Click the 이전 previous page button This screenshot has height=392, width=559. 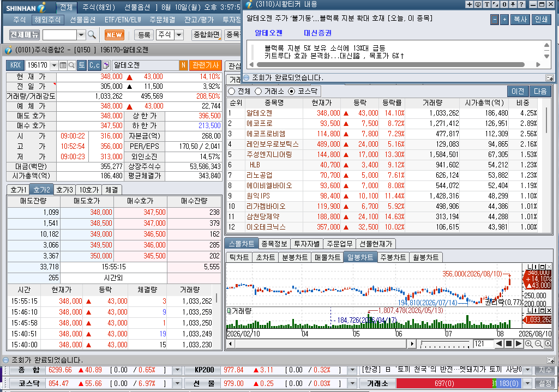pos(518,91)
